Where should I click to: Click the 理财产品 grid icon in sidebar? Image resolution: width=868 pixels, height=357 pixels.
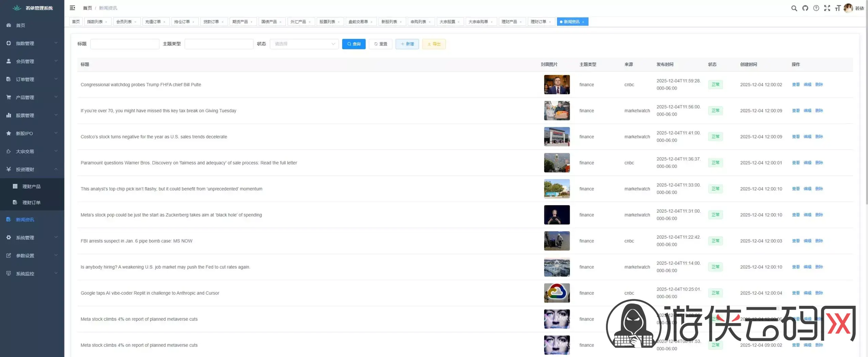point(15,186)
